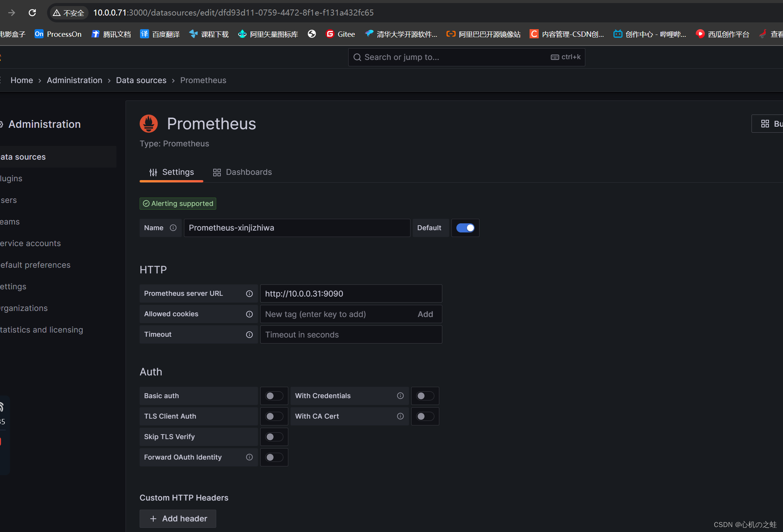This screenshot has height=532, width=783.
Task: Click the Prometheus flame logo icon
Action: (148, 124)
